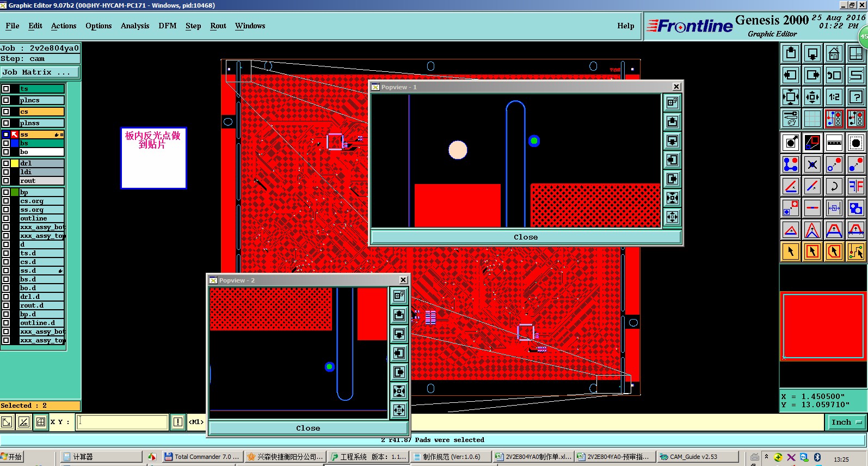
Task: Open the Analysis menu
Action: click(135, 26)
